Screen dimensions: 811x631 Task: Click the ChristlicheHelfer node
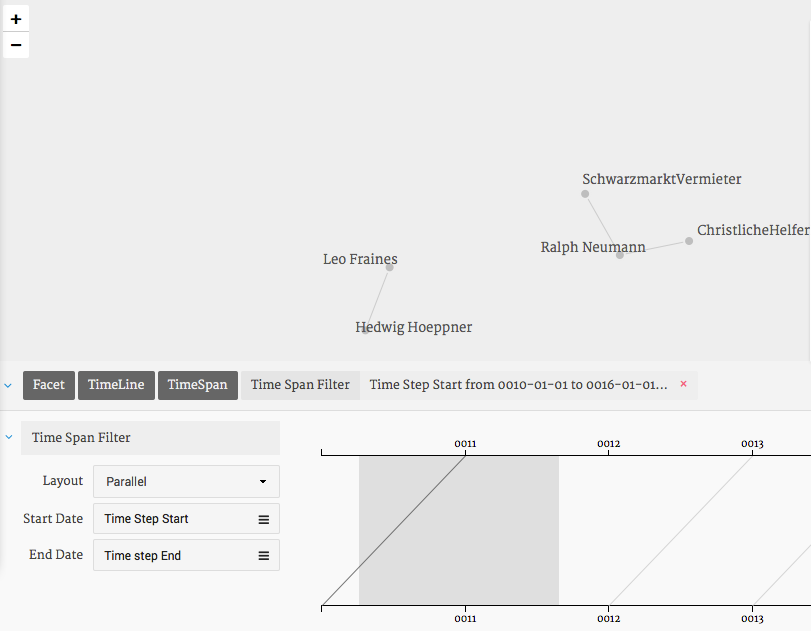(x=689, y=240)
